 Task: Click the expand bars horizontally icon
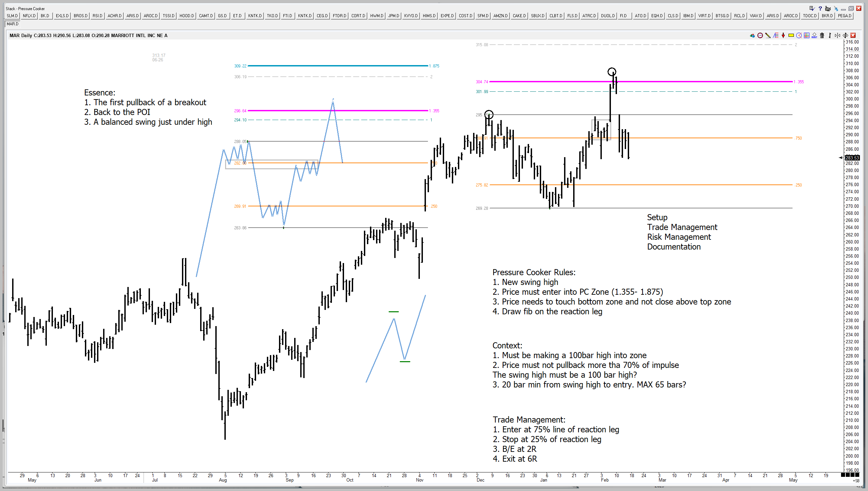(x=845, y=35)
